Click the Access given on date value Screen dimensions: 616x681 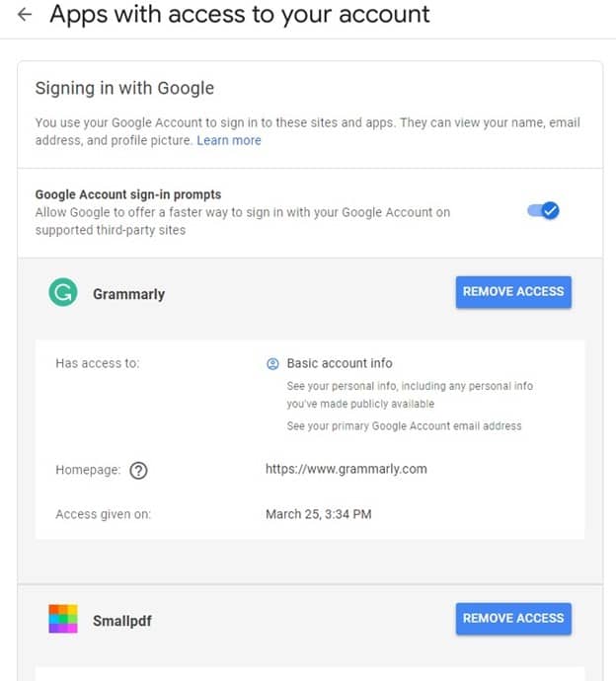point(319,514)
